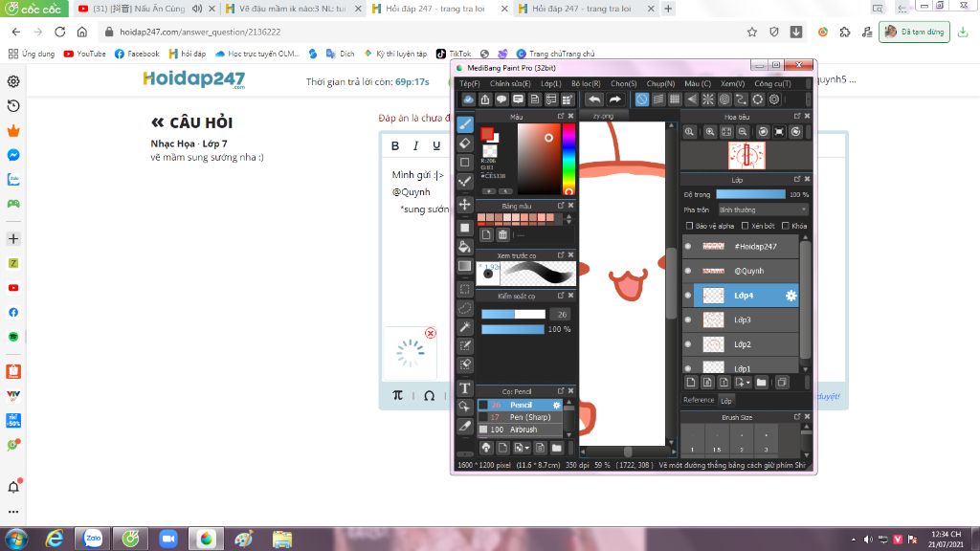The width and height of the screenshot is (980, 551).
Task: Turn off snap using the circle icon
Action: pyautogui.click(x=642, y=99)
